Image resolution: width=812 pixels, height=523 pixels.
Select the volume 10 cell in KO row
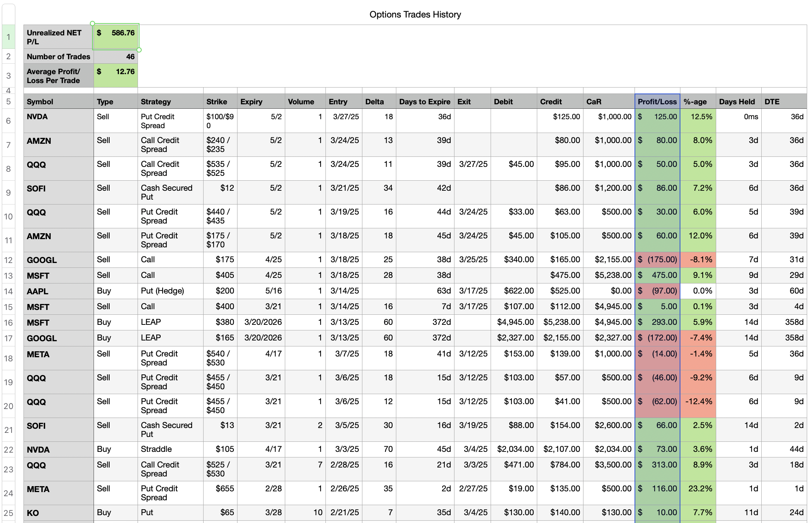click(305, 513)
